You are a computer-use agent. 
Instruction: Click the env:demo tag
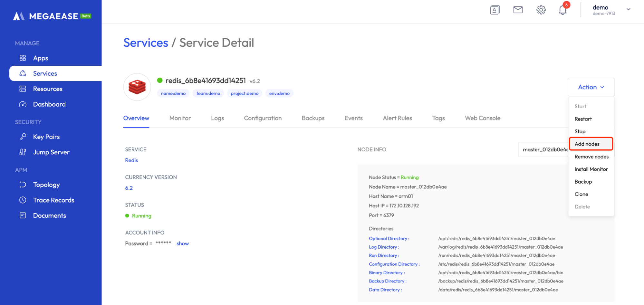pos(279,93)
